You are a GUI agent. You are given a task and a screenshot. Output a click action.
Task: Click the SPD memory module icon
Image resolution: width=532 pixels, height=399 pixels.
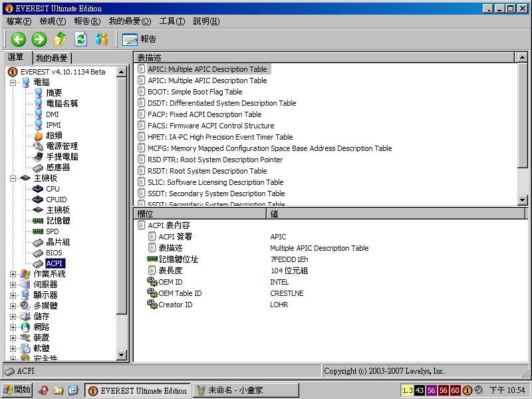point(38,231)
